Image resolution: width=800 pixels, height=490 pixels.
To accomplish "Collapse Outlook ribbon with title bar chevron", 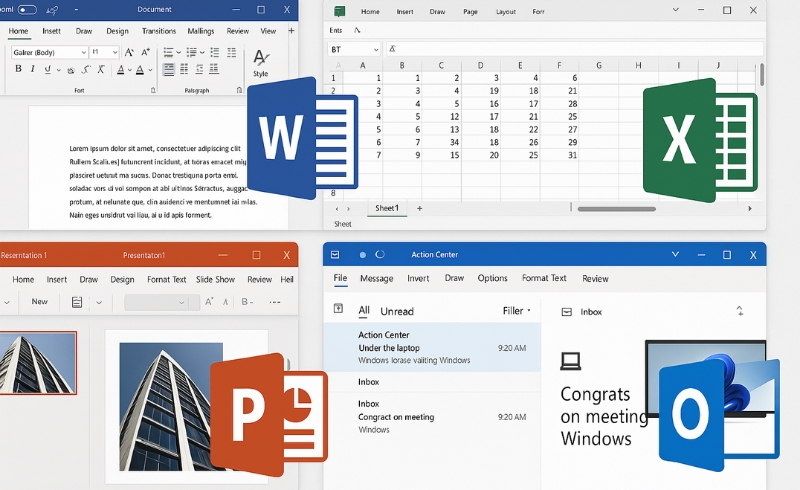I will [675, 254].
